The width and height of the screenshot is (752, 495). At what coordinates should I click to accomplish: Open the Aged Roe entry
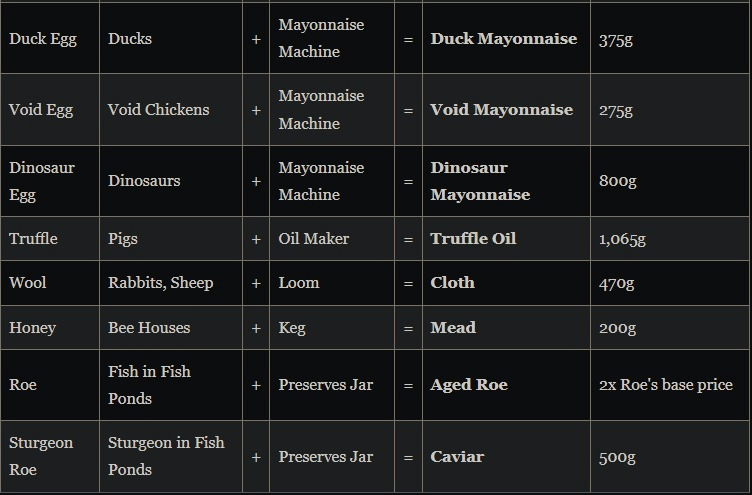click(469, 385)
